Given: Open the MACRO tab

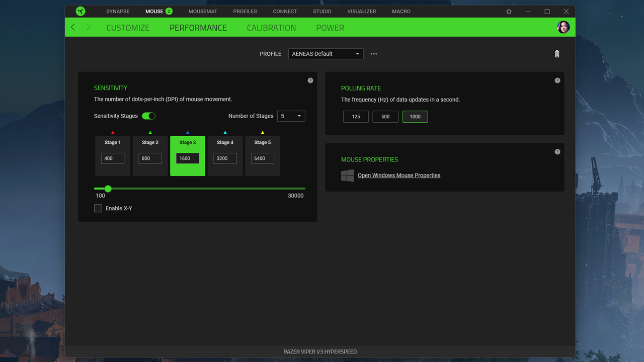Looking at the screenshot, I should coord(401,11).
